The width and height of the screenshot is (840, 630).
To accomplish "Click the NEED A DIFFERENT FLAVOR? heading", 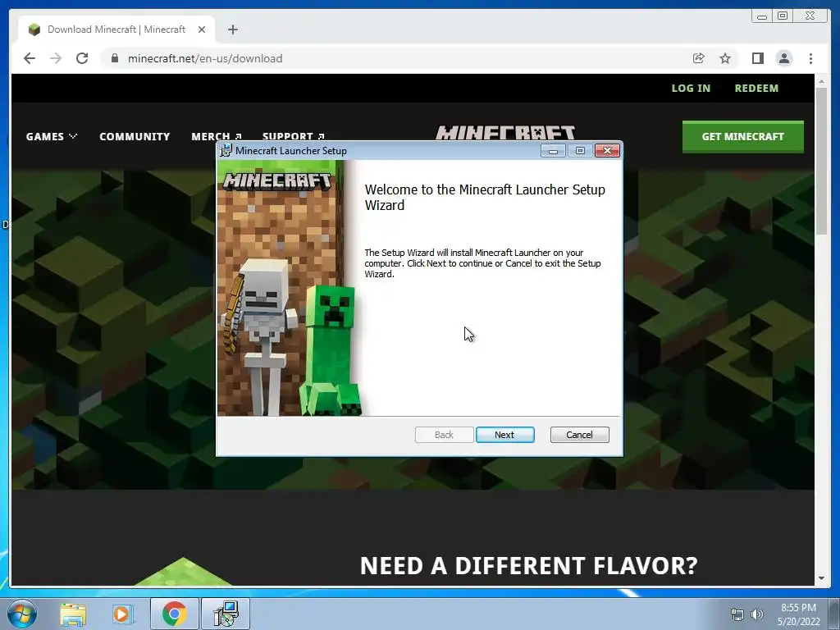I will pos(529,566).
